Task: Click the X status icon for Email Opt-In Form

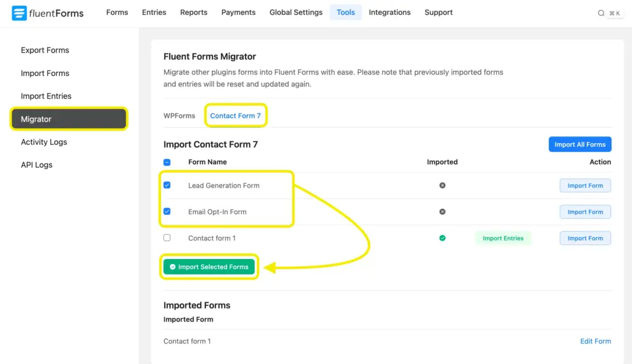Action: (x=443, y=212)
